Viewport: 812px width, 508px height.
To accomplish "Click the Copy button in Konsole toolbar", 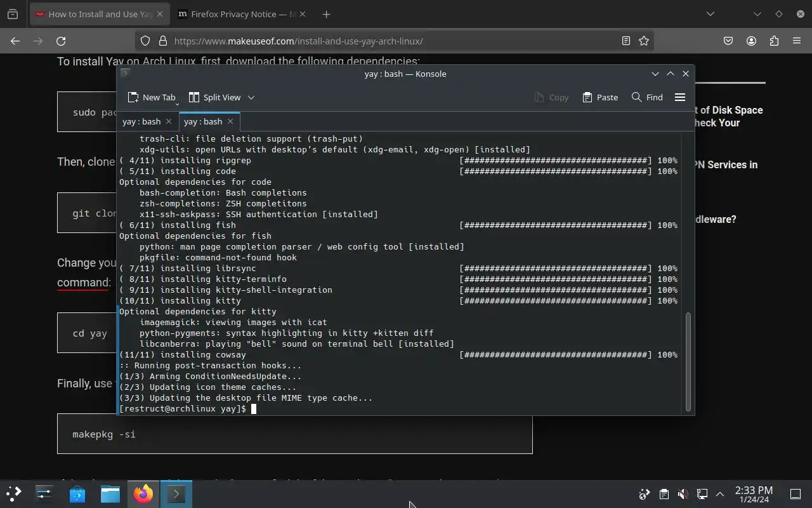I will click(551, 97).
